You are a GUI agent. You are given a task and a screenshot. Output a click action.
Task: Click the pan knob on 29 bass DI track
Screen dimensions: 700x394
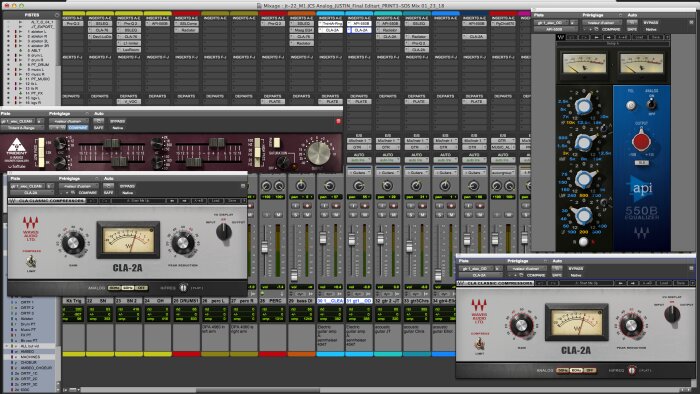point(301,185)
